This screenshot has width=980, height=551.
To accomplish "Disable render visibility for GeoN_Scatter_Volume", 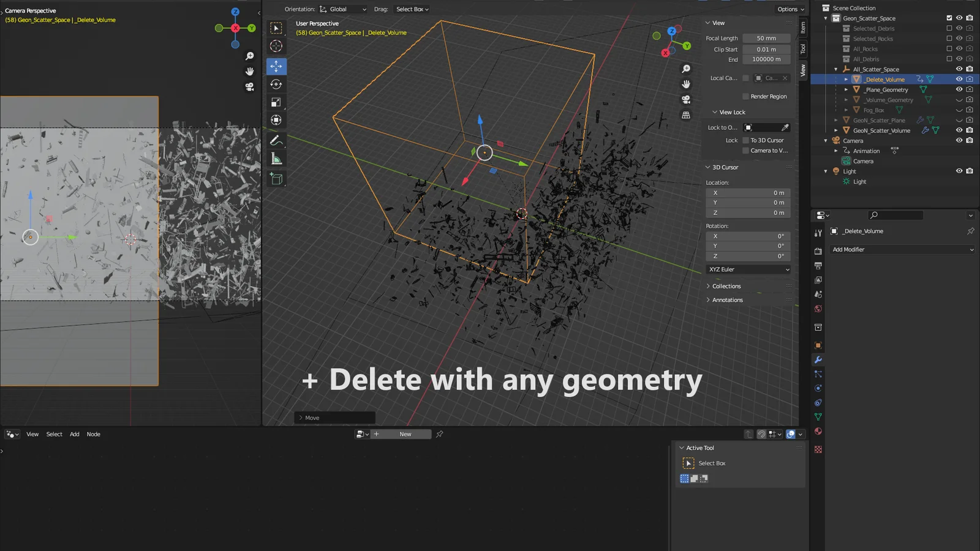I will (969, 130).
